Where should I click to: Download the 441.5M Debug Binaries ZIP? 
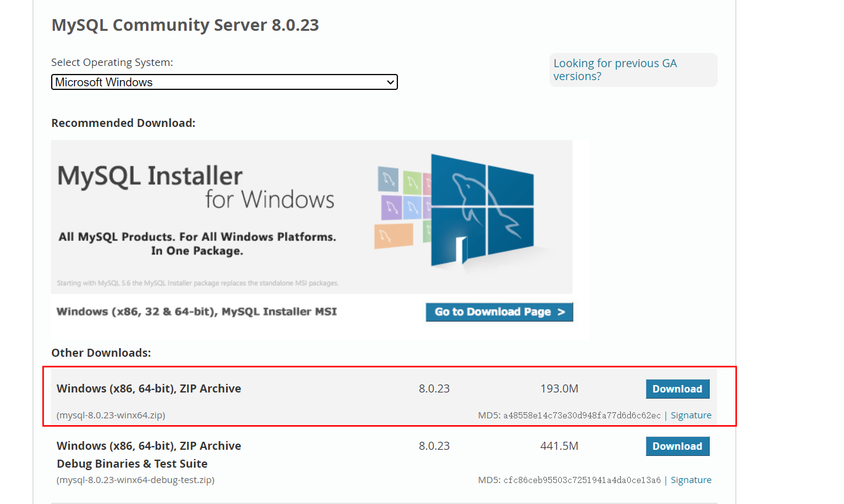click(x=677, y=446)
